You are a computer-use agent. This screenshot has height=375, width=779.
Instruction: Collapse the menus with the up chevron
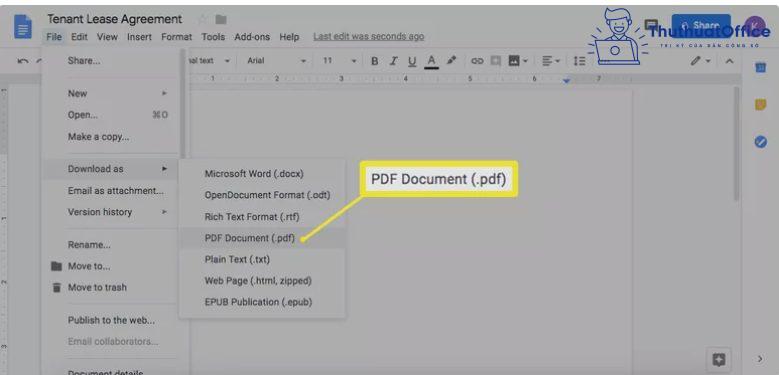729,61
